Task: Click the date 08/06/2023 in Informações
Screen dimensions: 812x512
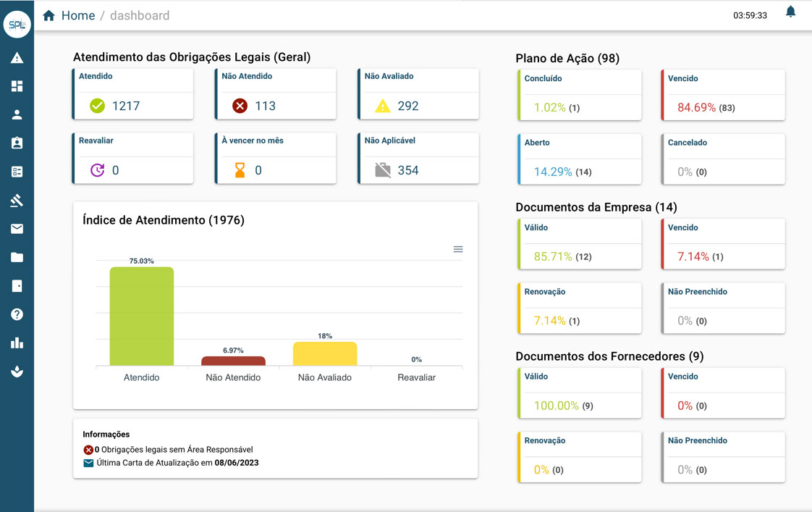Action: point(237,463)
